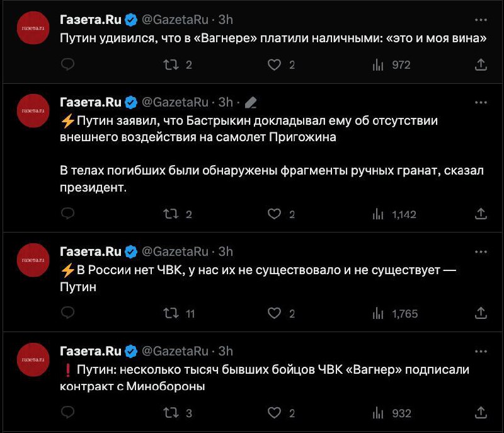Share the Bastrykin plane report tweet
This screenshot has height=433, width=504.
(x=480, y=214)
